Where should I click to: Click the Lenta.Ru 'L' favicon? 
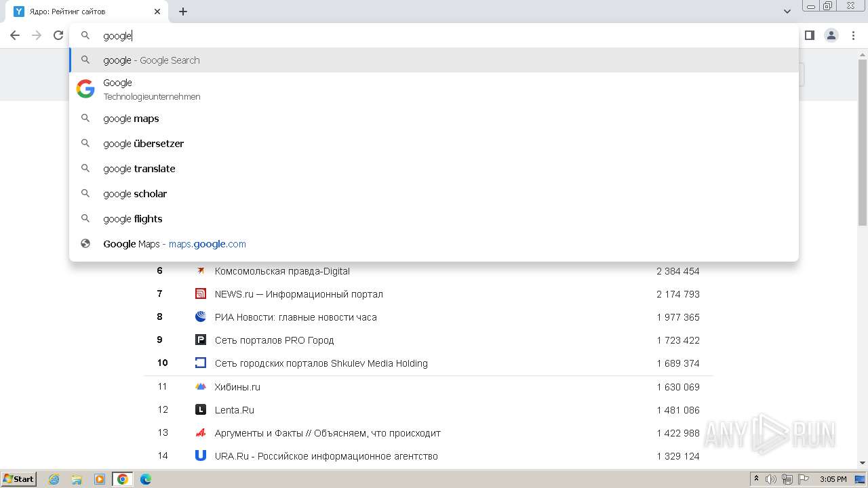click(x=200, y=410)
